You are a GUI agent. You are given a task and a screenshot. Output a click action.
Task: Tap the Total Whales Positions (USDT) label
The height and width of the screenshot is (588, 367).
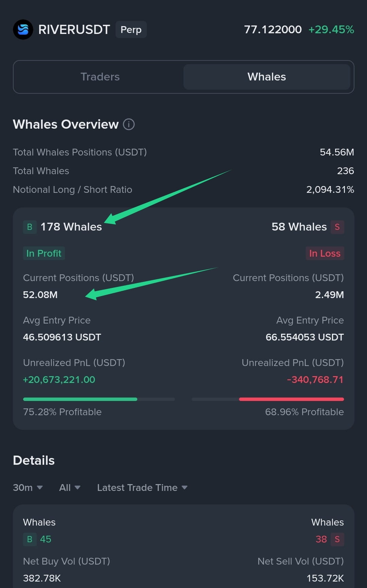(80, 152)
